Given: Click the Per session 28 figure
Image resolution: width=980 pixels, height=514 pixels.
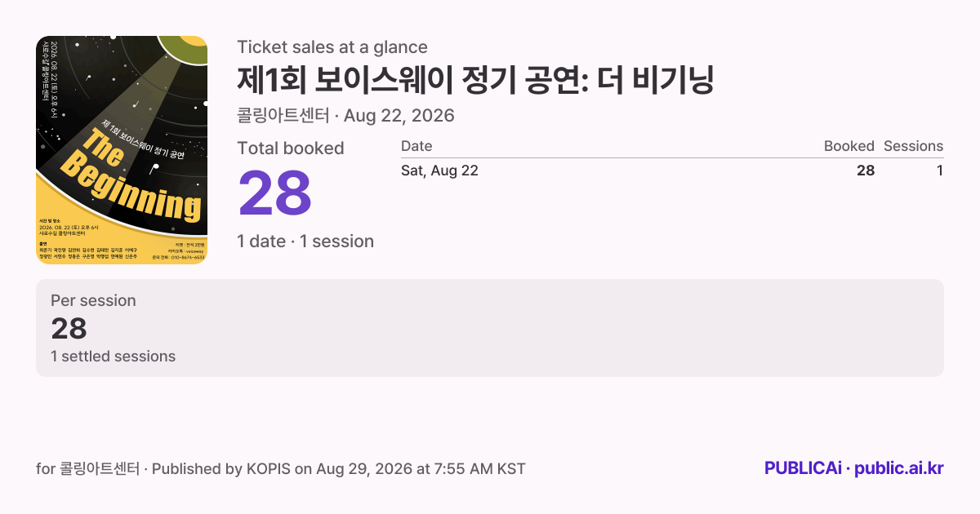Looking at the screenshot, I should (x=69, y=329).
